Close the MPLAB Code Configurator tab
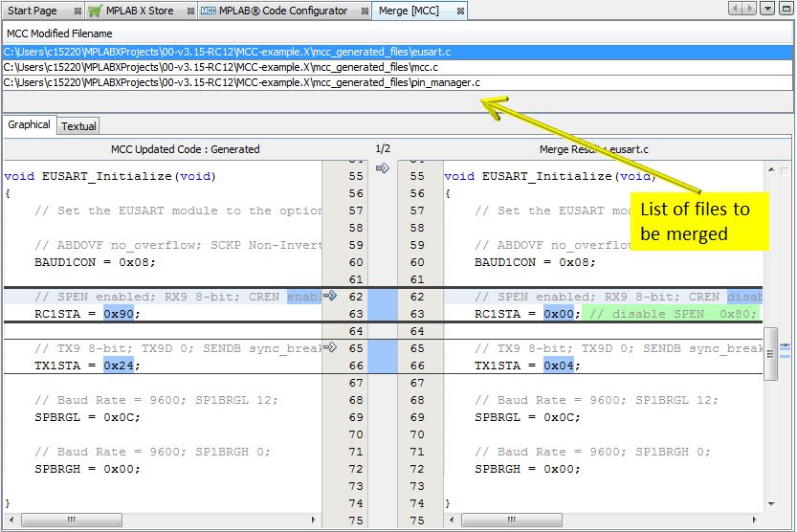 (x=365, y=11)
